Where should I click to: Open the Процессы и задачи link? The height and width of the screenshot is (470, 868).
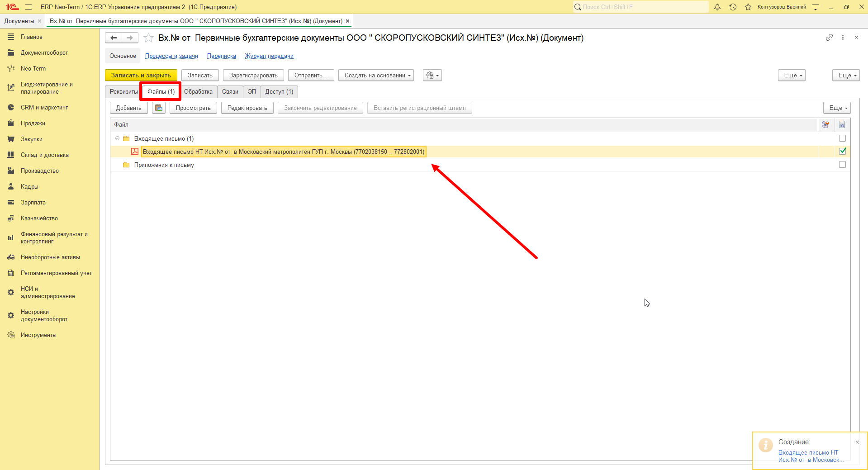click(x=171, y=56)
